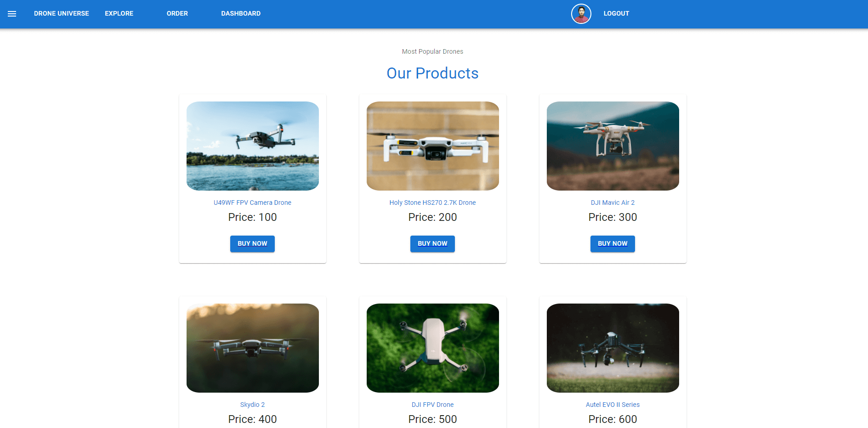Click the Autel EVO II Series title
This screenshot has width=868, height=428.
(613, 405)
